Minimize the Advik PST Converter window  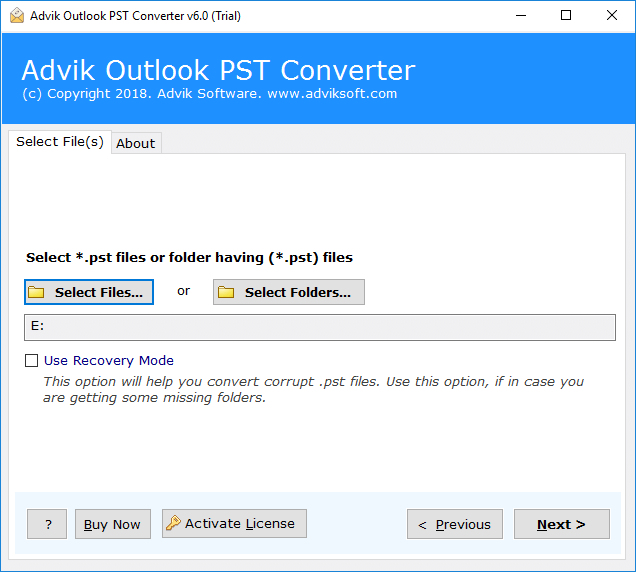tap(521, 15)
